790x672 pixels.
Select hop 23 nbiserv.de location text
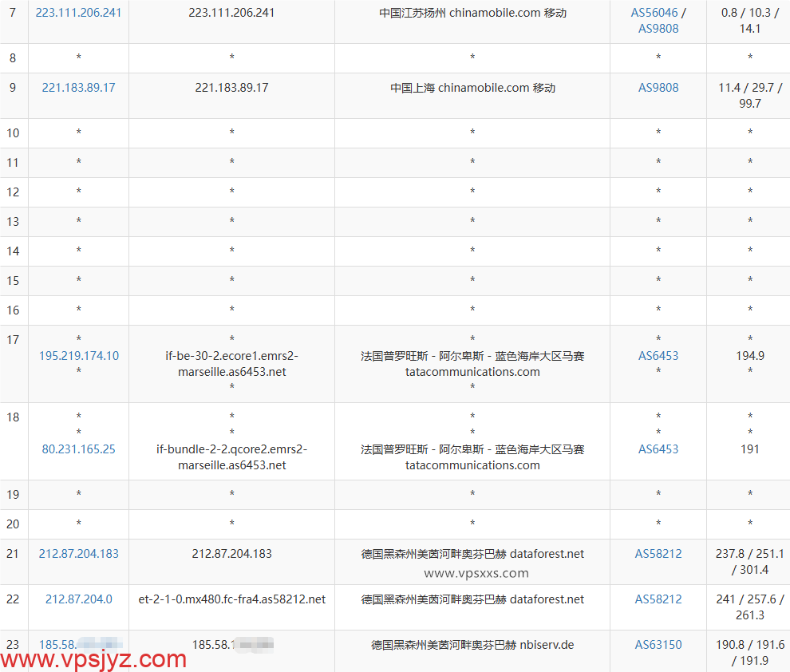click(472, 644)
